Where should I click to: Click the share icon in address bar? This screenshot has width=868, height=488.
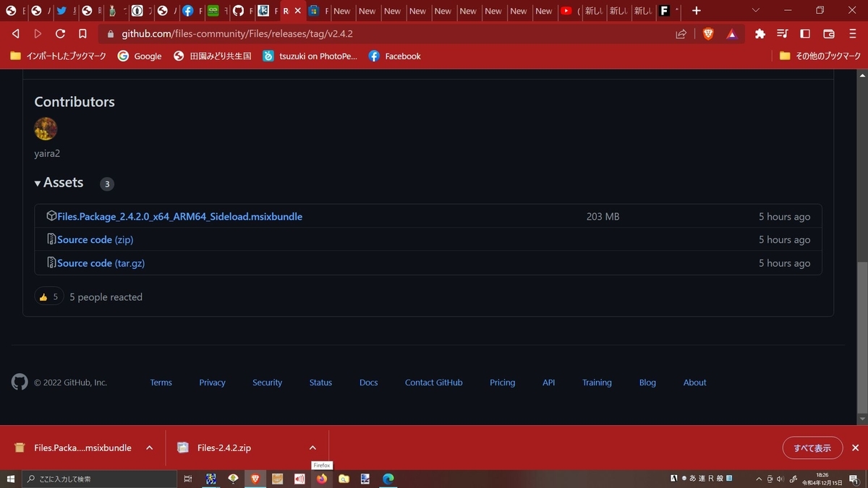(x=681, y=34)
